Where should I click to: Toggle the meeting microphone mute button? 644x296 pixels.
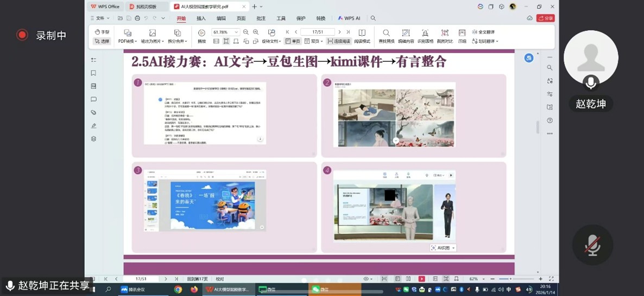click(x=592, y=245)
